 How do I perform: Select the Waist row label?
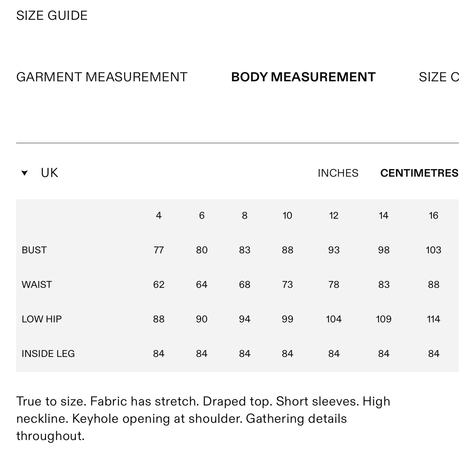point(37,285)
